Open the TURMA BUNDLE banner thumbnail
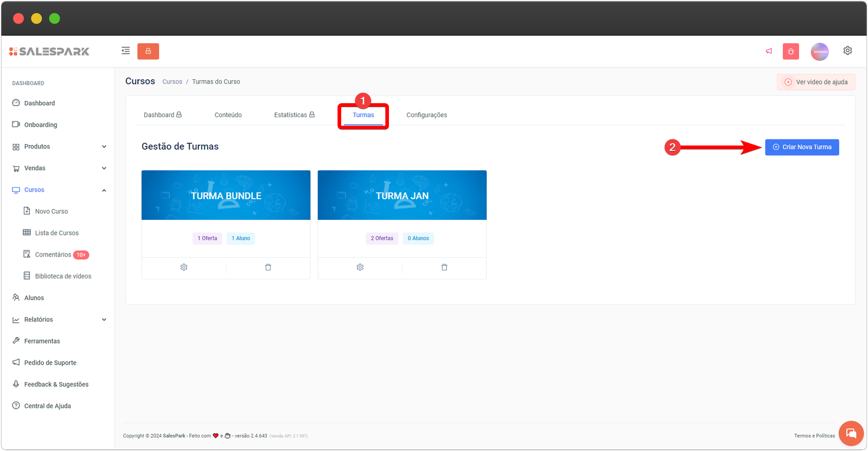The image size is (868, 451). 226,195
